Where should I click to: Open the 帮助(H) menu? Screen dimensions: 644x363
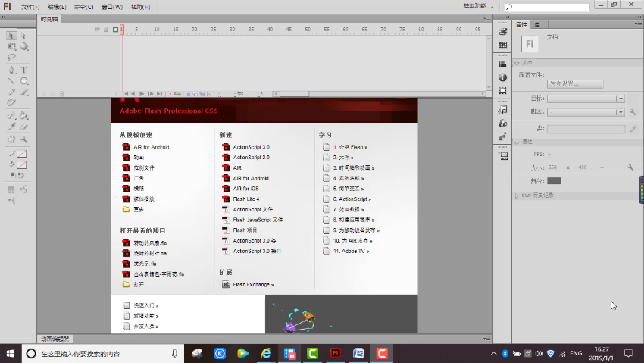click(x=140, y=7)
